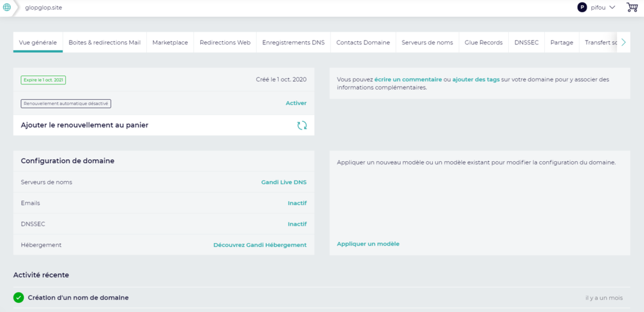This screenshot has height=312, width=644.
Task: Click Découvrez Gandi Hébergement link
Action: [260, 245]
